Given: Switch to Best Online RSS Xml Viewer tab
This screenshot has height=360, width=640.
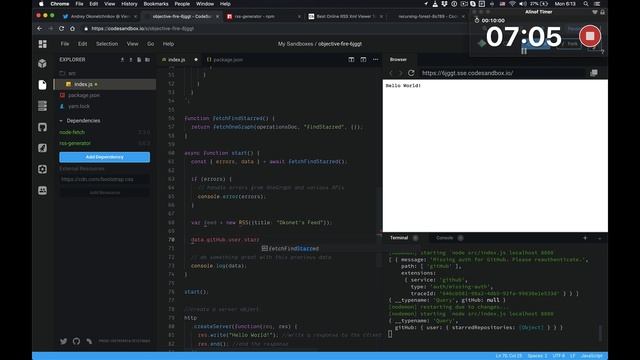Looking at the screenshot, I should (346, 16).
